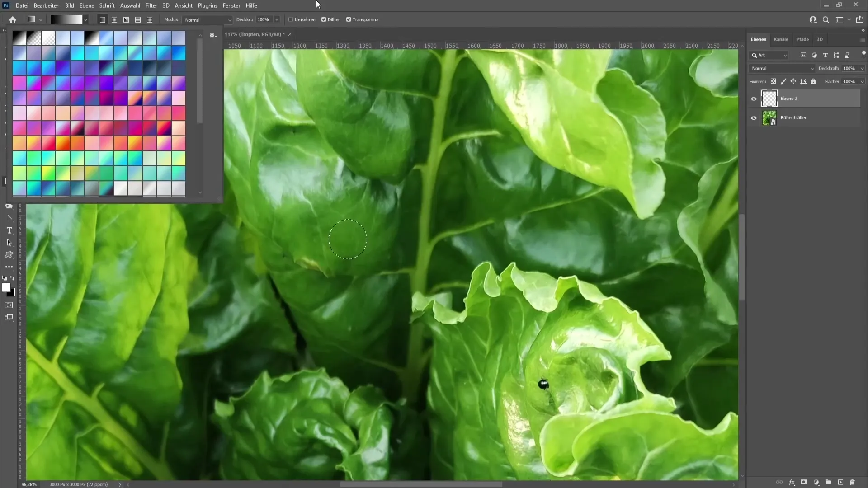Lock all padlock icon
Image resolution: width=868 pixels, height=488 pixels.
[x=813, y=81]
